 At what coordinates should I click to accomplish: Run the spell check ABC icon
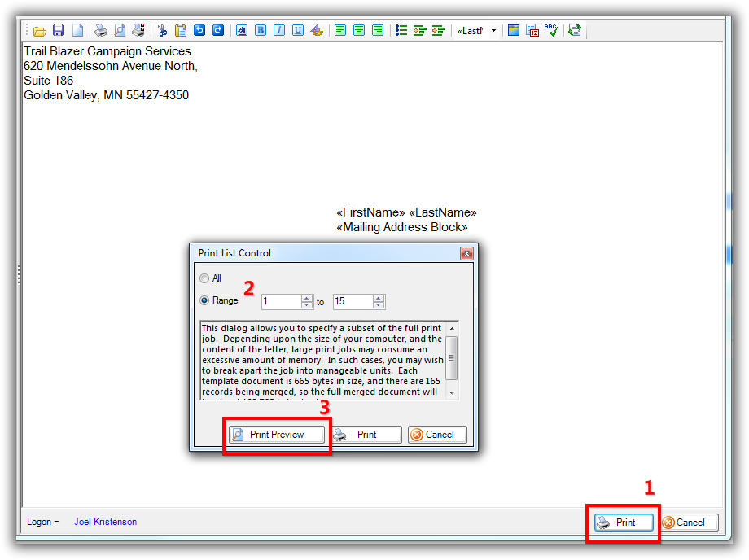[x=551, y=31]
